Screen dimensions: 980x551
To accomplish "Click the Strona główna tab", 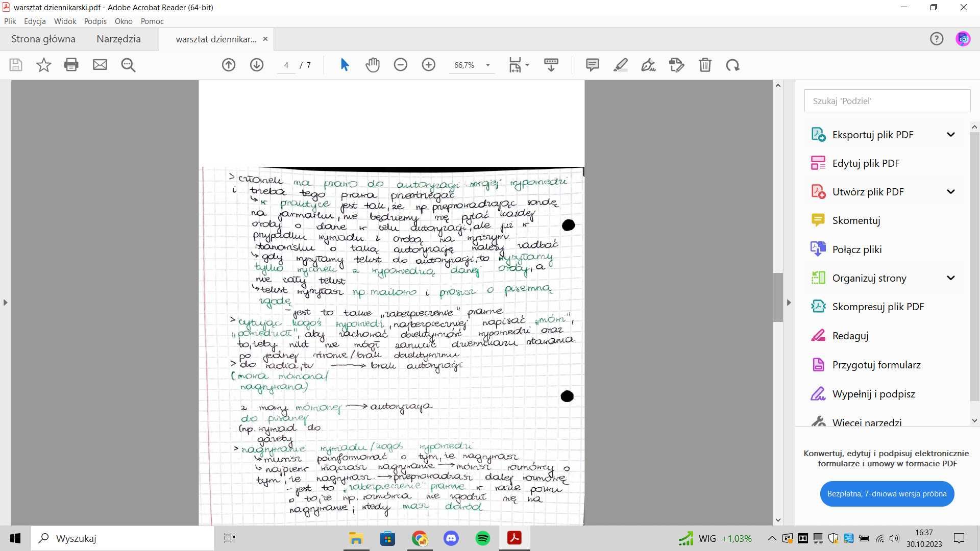I will (43, 38).
